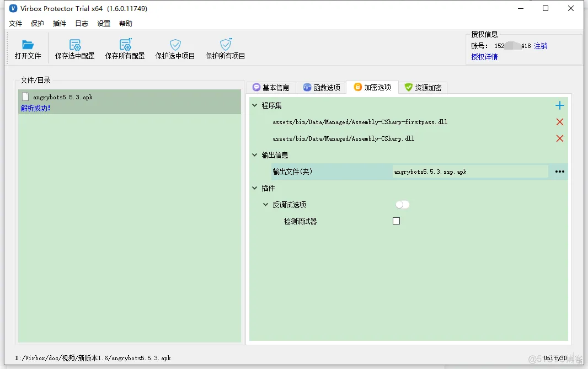Click the 打开文件 folder icon
The height and width of the screenshot is (369, 588).
point(28,45)
